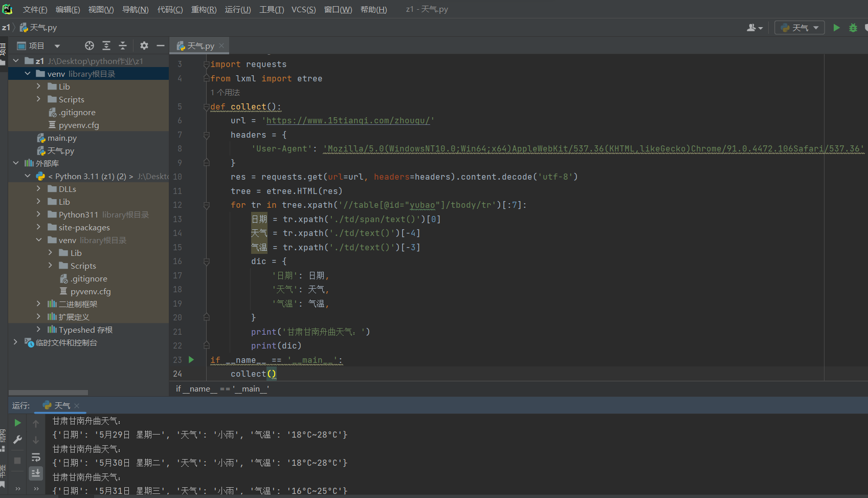Screen dimensions: 868x498
Task: Expand all items in project panel
Action: [106, 46]
